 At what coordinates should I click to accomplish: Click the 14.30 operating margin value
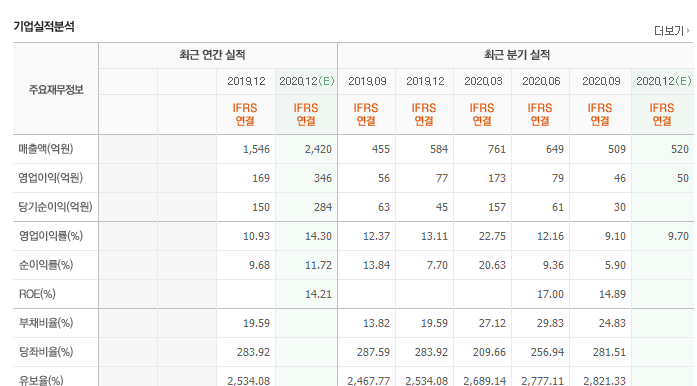coord(318,236)
